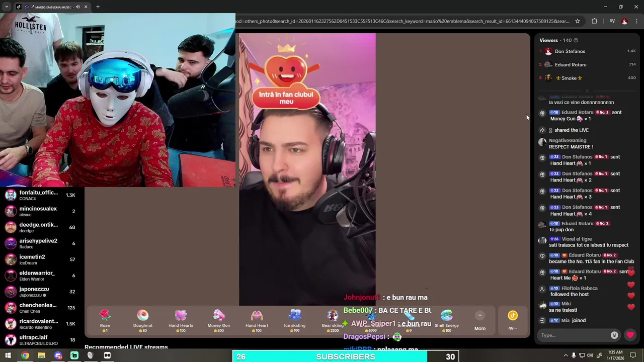Open Filofteia Rabeca commenter profile
Viewport: 644px width, 362px height.
tap(580, 288)
